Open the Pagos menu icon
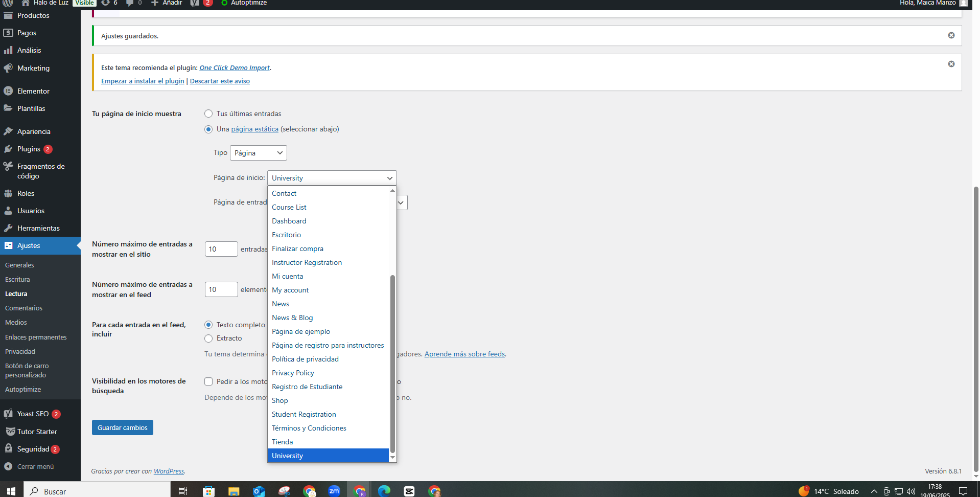 click(8, 33)
